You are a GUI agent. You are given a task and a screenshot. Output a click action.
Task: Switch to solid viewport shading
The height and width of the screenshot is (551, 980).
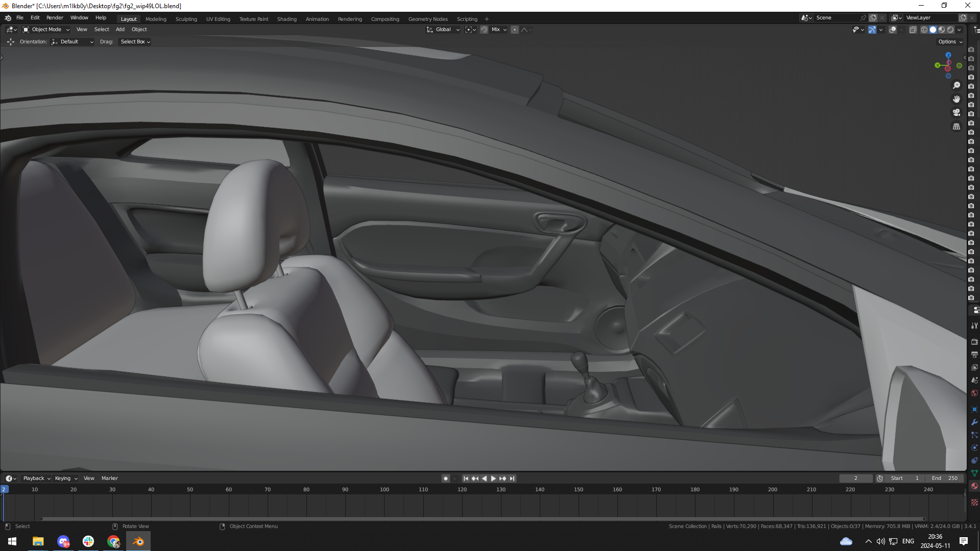(x=933, y=30)
